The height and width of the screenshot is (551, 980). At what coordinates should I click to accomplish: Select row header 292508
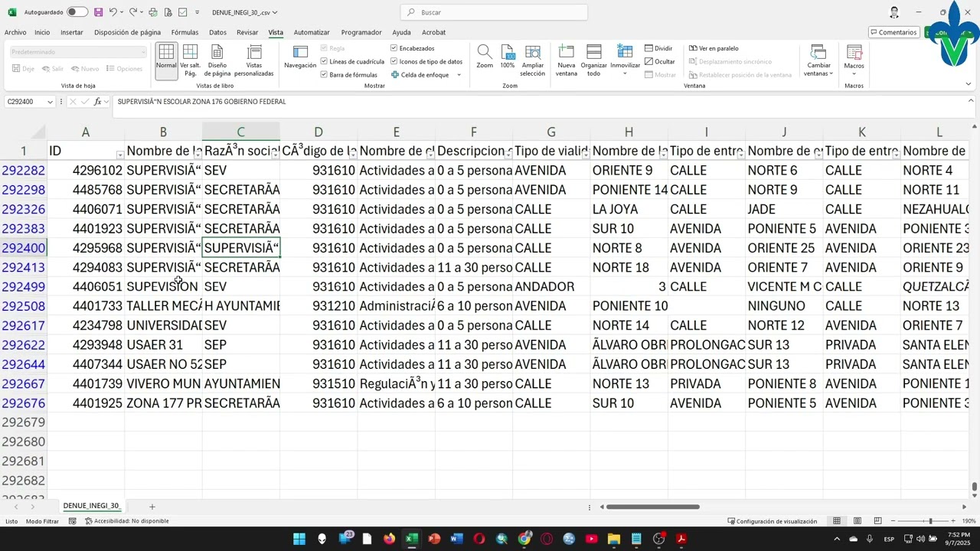[x=23, y=306]
